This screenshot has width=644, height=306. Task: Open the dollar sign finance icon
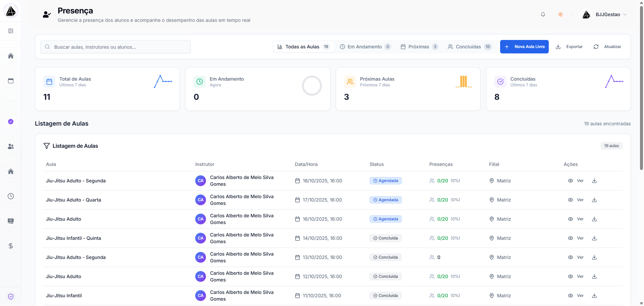pos(11,246)
